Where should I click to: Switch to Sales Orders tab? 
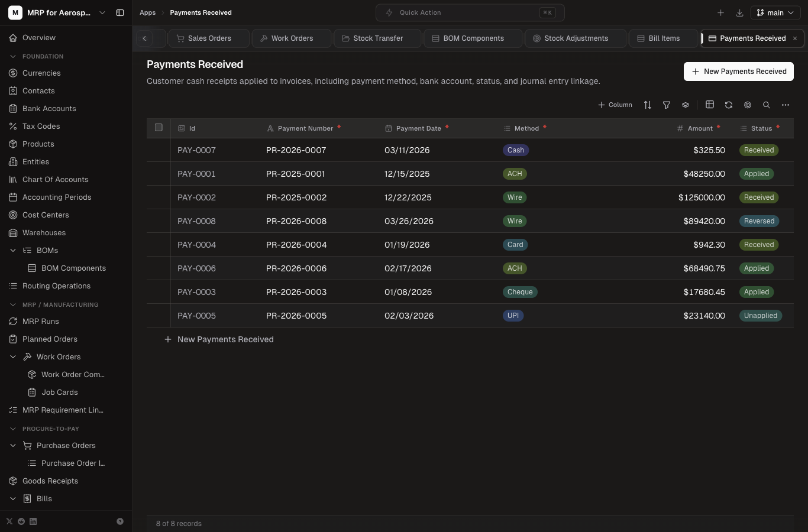pyautogui.click(x=209, y=38)
